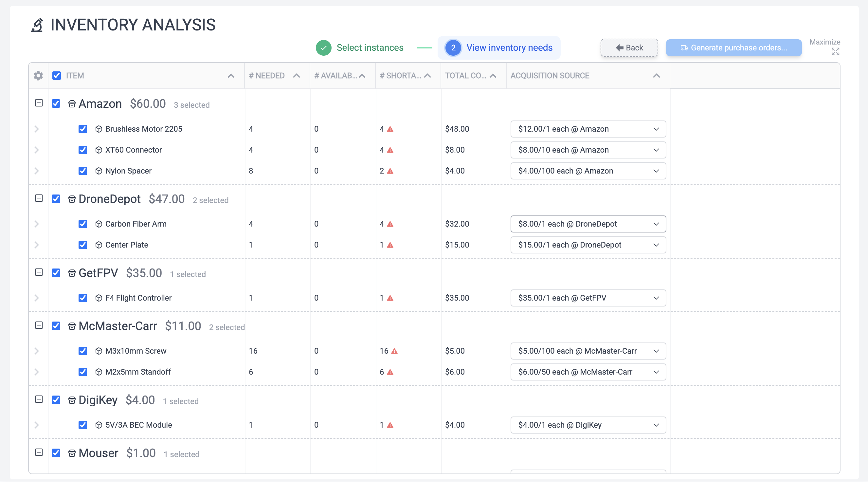
Task: Click the package icon beside Brushless Motor 2205
Action: pos(98,129)
